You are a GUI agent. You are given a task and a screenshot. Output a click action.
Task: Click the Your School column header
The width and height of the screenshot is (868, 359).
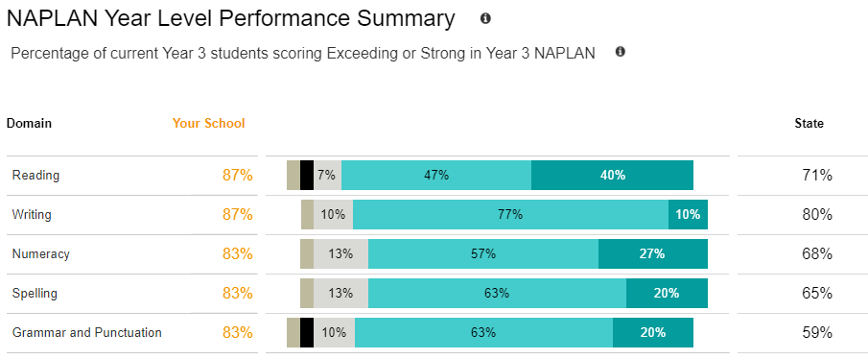[x=209, y=123]
